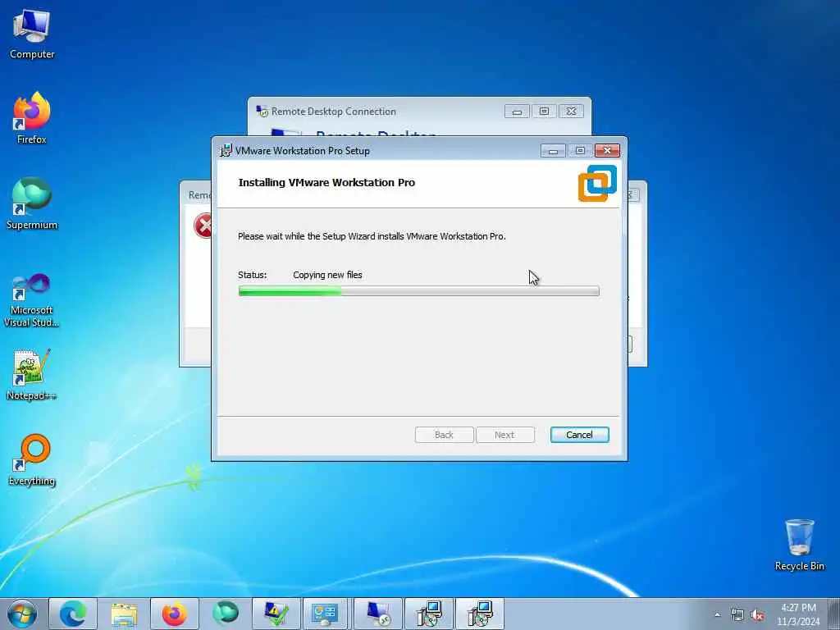Open the Windows Start menu
The image size is (840, 630).
point(22,614)
